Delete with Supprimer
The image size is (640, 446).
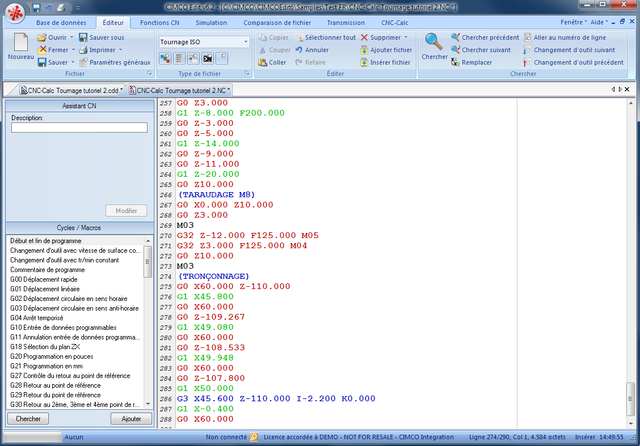[380, 38]
